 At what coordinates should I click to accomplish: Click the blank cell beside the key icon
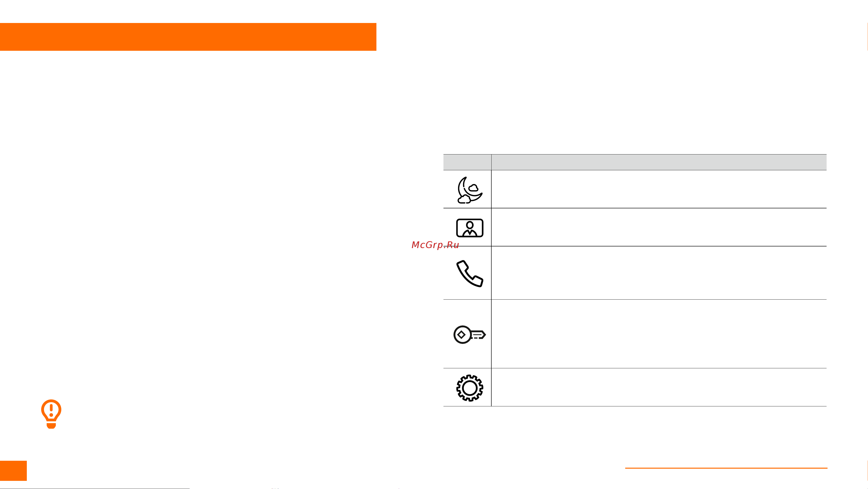pos(659,334)
